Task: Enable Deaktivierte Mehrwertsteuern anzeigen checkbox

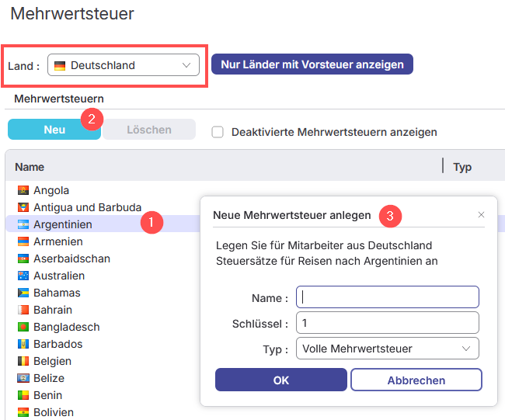Action: [x=218, y=132]
